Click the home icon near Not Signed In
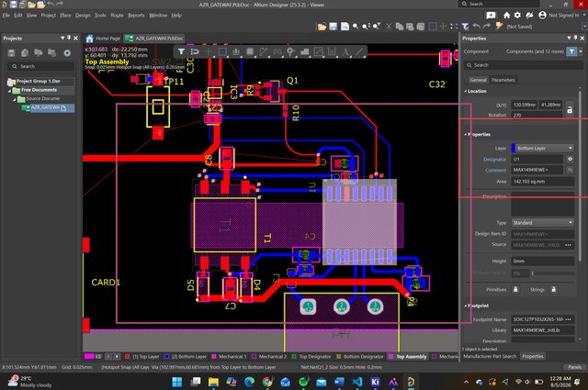The width and height of the screenshot is (588, 390). (x=506, y=15)
